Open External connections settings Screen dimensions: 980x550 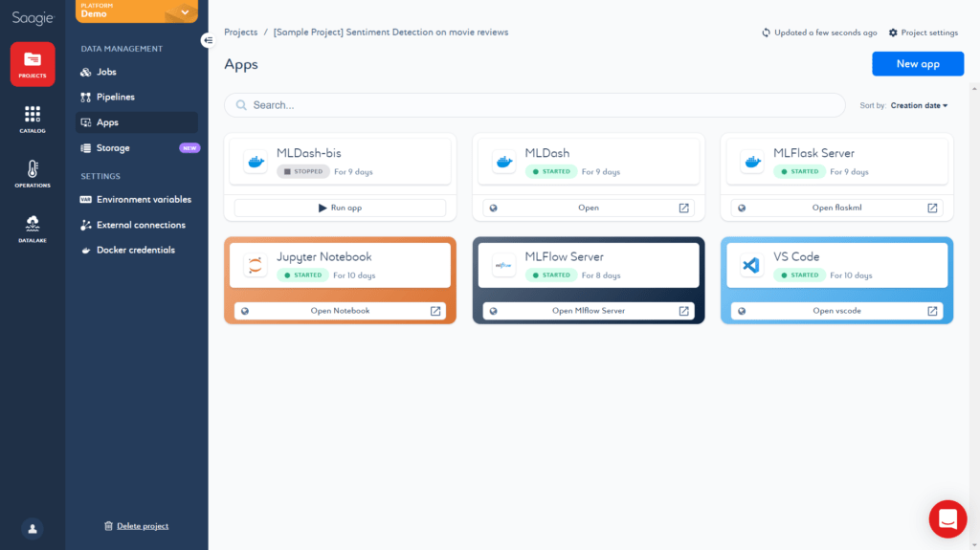(137, 225)
